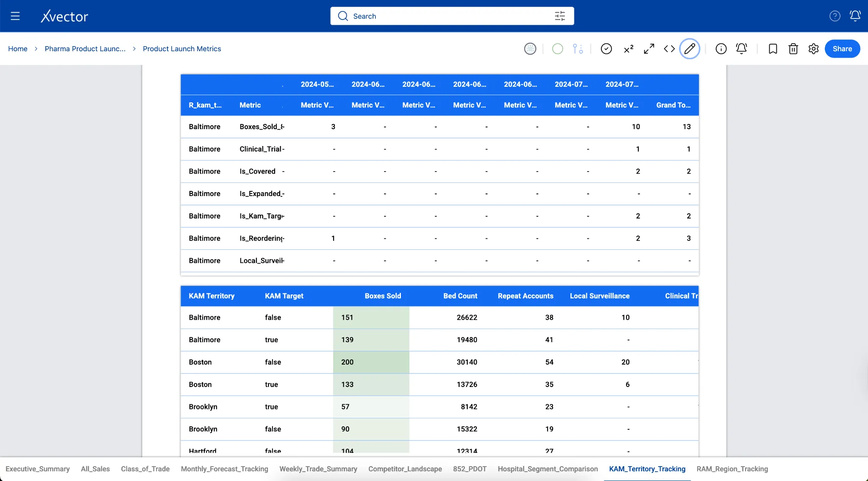Click the checkmark validate icon

coord(606,49)
